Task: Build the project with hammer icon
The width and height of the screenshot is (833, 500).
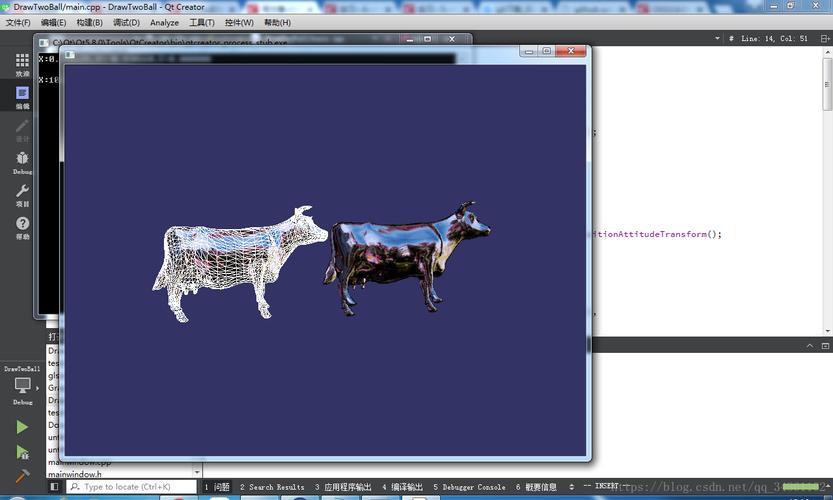Action: coord(22,475)
